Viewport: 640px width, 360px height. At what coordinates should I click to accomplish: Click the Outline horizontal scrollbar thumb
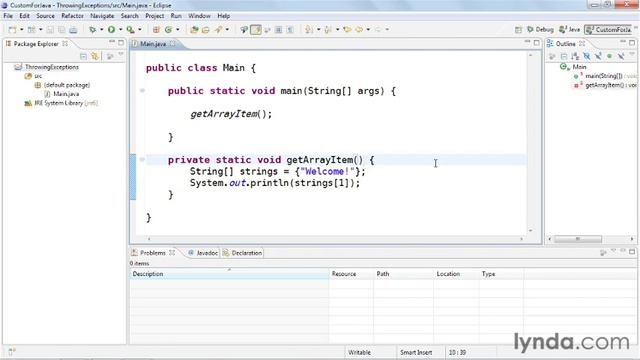click(x=578, y=239)
